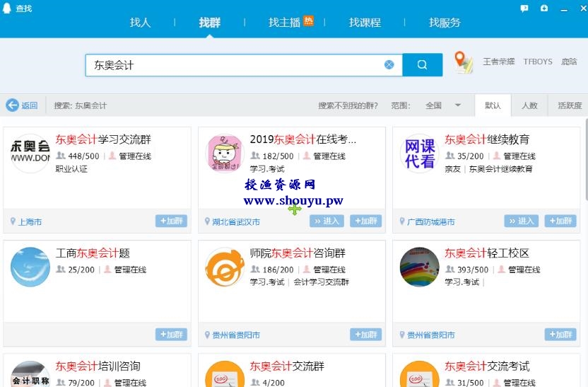Sort results by 人数

click(x=529, y=105)
